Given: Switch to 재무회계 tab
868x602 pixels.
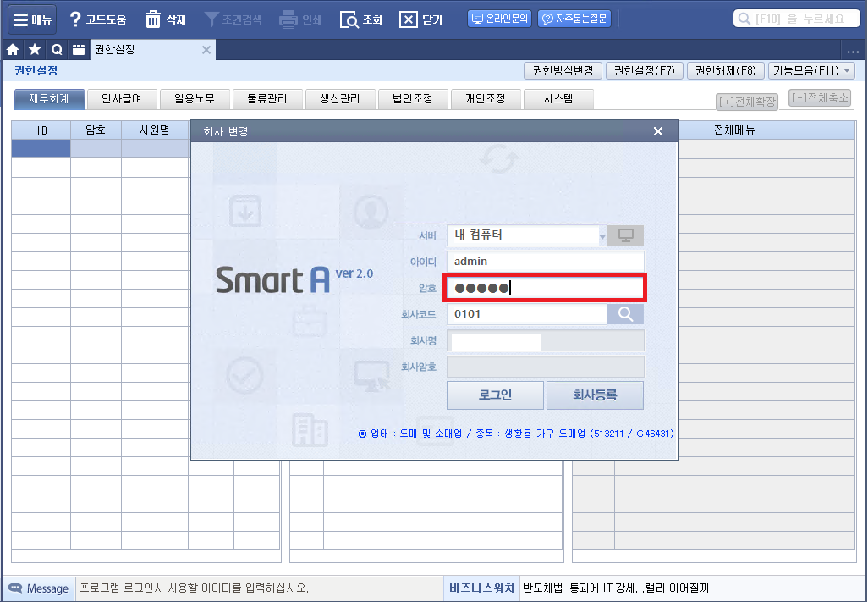Looking at the screenshot, I should point(49,99).
